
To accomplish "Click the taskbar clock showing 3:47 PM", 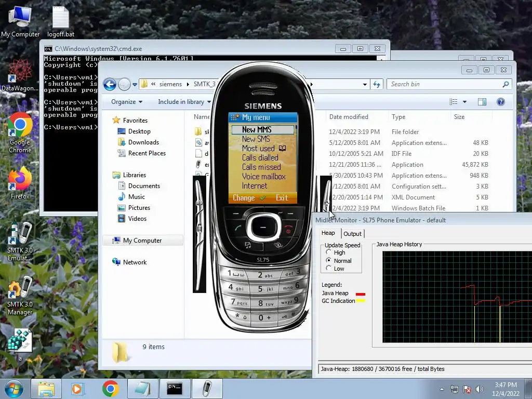I will (506, 389).
